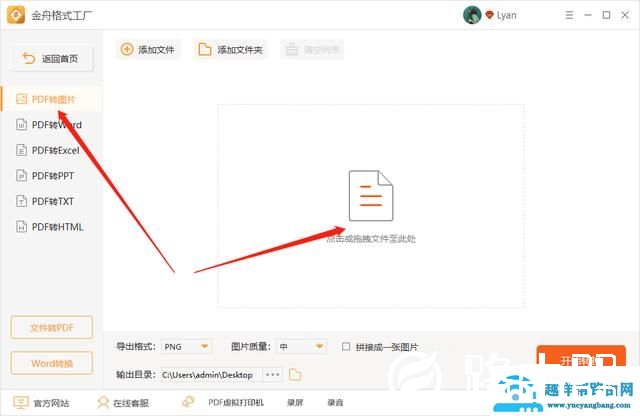Close the 金舟格式工厂 window

click(x=625, y=15)
